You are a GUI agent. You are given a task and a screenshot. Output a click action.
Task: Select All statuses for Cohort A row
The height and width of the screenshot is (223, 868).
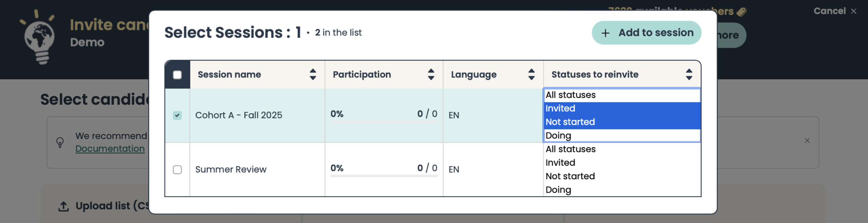(571, 95)
